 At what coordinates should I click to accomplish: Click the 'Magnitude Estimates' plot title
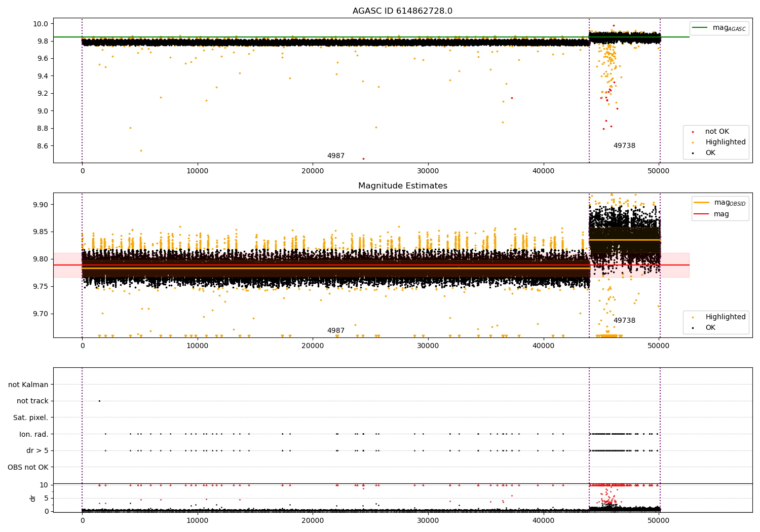coord(402,186)
